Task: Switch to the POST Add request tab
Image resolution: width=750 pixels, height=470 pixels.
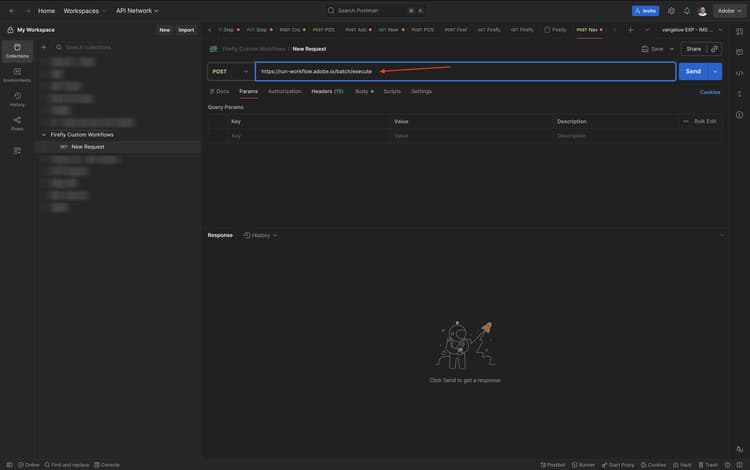Action: 358,30
